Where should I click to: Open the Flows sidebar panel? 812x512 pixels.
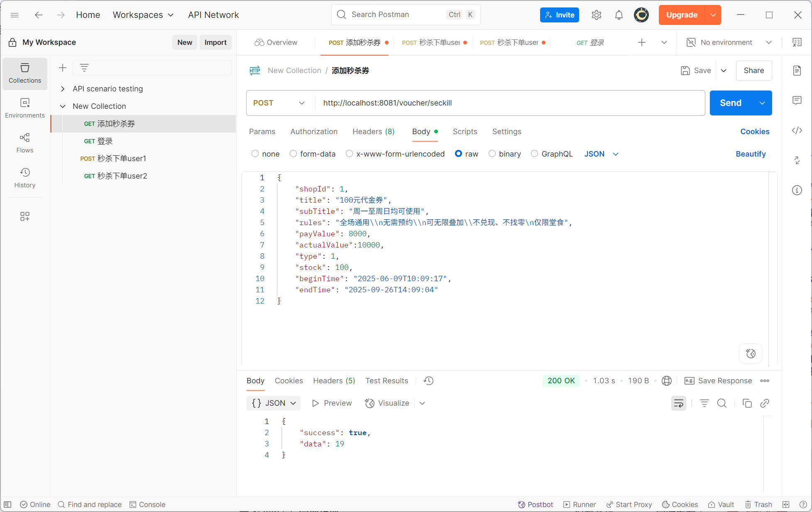click(25, 143)
